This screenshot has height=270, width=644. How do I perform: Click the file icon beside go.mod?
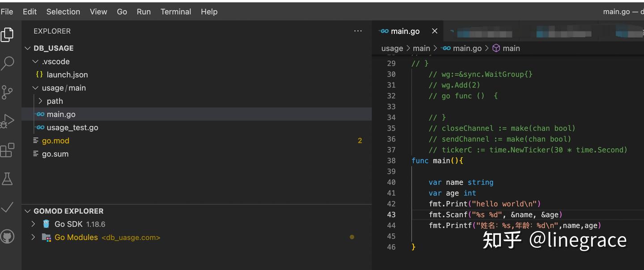coord(36,141)
